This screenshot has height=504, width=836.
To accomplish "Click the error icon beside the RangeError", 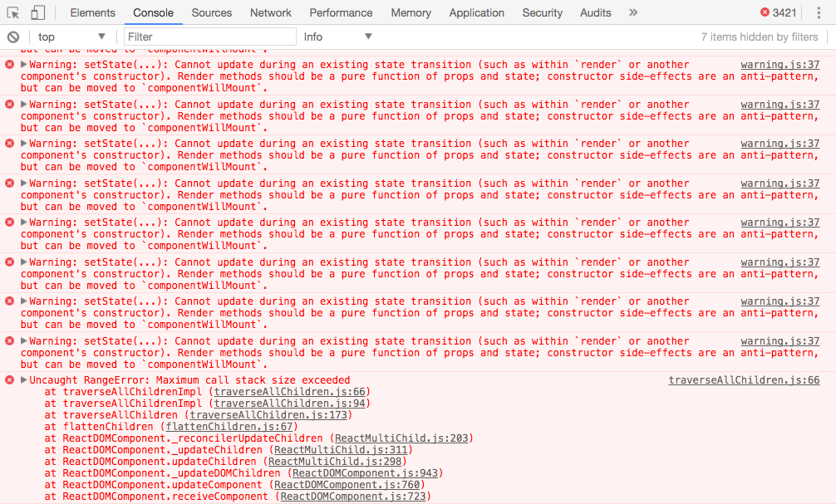I will [x=8, y=380].
